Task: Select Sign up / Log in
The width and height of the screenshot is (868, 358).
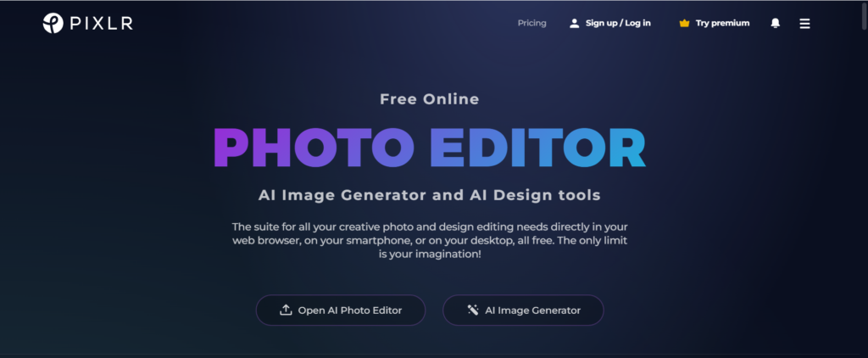Action: click(x=618, y=23)
